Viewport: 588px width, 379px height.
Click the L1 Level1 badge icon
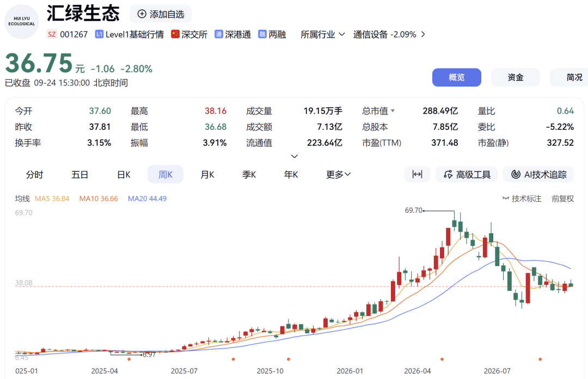pos(99,34)
